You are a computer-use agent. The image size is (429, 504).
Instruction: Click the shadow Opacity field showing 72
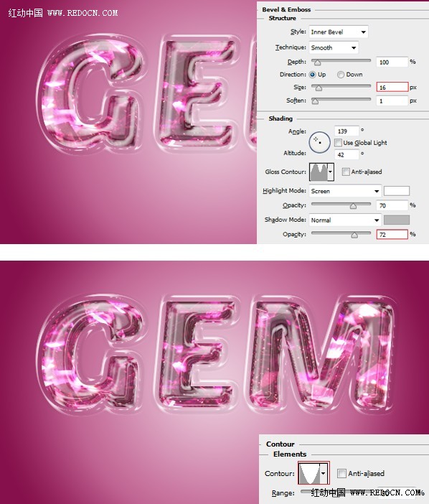tap(392, 234)
